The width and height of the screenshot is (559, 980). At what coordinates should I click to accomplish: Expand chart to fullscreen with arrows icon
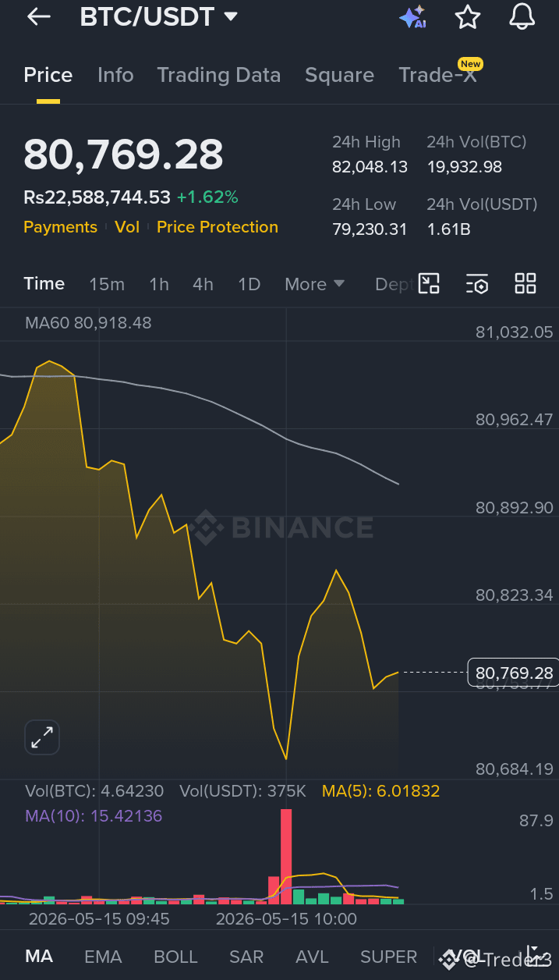pyautogui.click(x=42, y=737)
